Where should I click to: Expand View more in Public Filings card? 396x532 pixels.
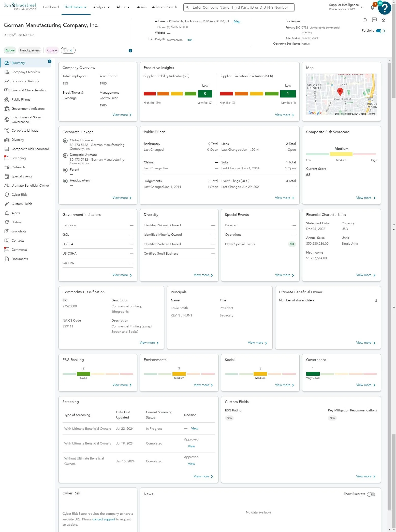[284, 198]
